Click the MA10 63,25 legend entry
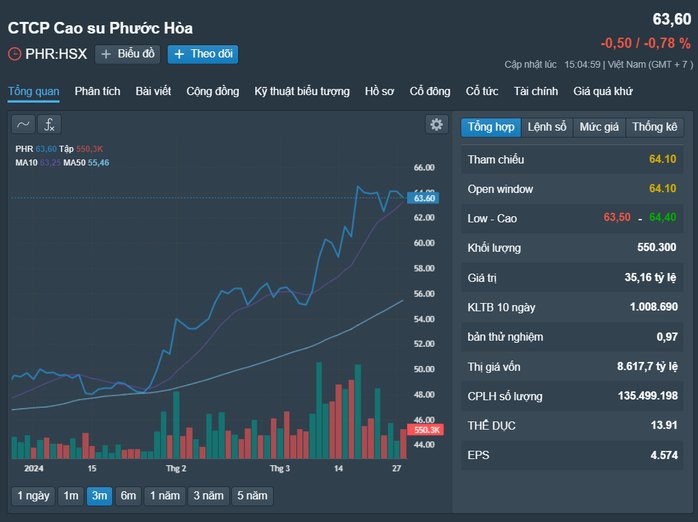 click(38, 162)
